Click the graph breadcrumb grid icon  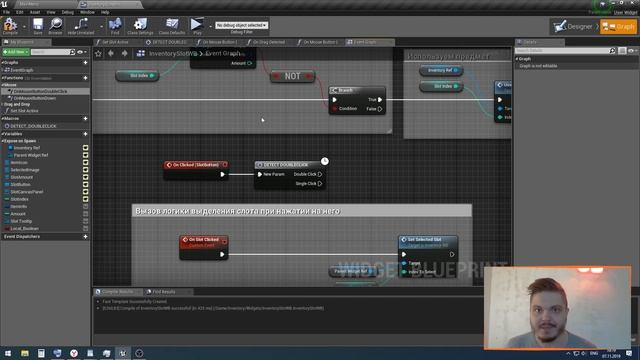(x=140, y=53)
